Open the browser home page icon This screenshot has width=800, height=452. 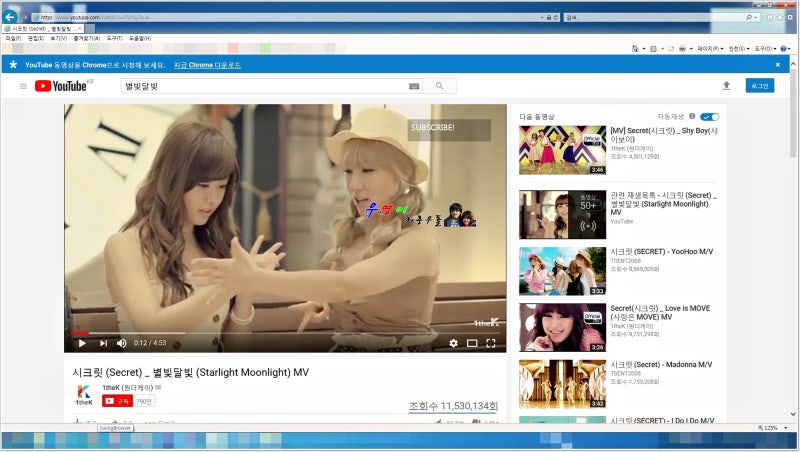(770, 17)
